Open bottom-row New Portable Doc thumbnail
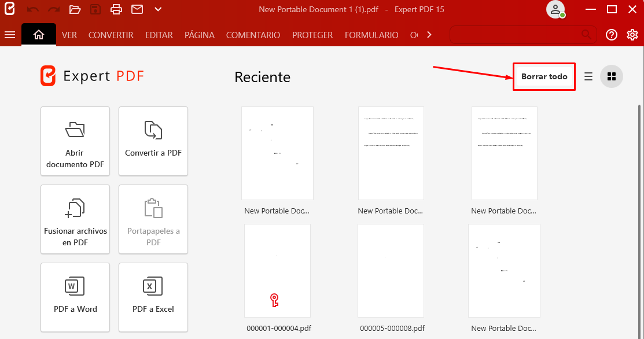644x339 pixels. click(x=504, y=271)
